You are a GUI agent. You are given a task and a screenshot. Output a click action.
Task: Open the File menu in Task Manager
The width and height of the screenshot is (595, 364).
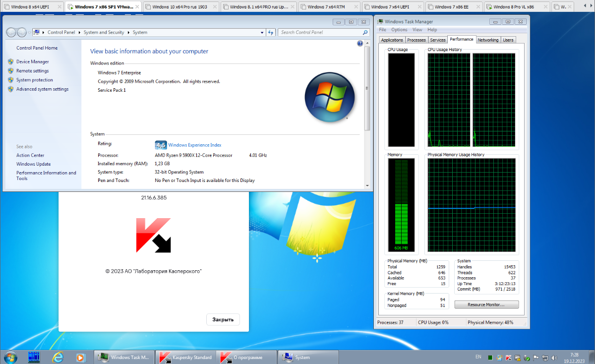pos(382,30)
